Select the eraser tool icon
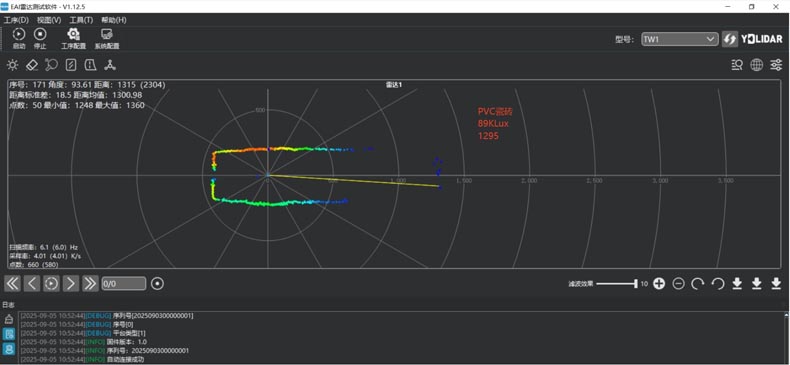 tap(32, 65)
